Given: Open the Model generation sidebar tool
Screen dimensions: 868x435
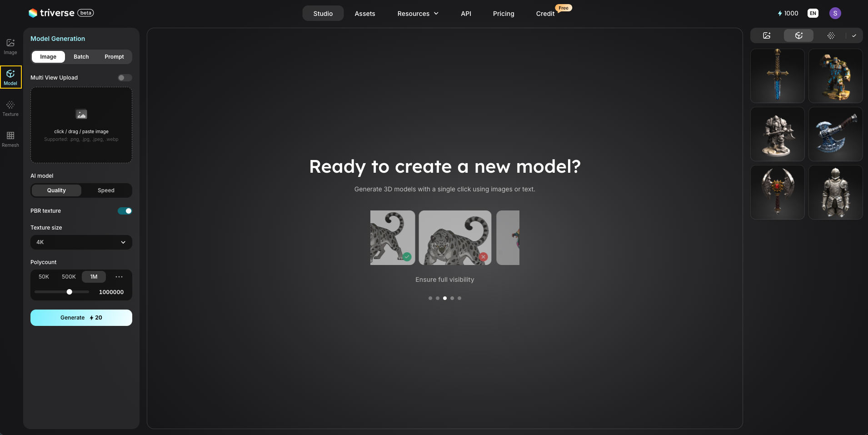Looking at the screenshot, I should coord(10,77).
